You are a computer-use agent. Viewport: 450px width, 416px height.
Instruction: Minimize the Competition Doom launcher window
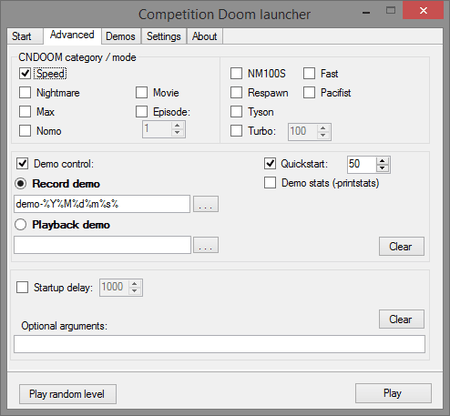pos(366,13)
